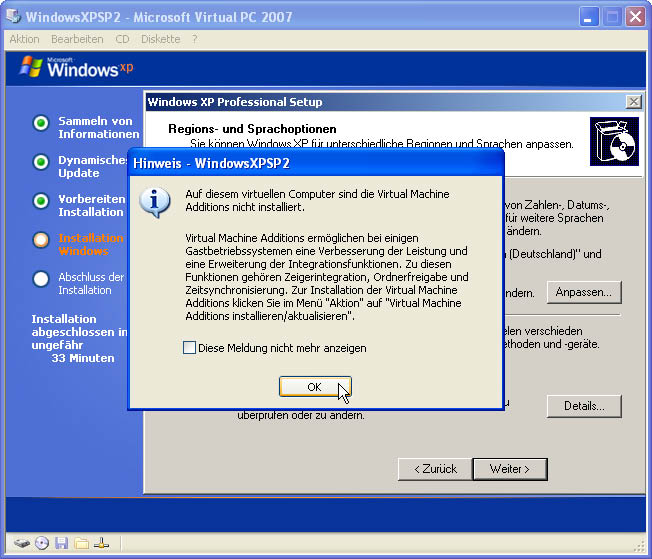
Task: Click the white 'Abschluss der Installation' step indicator
Action: click(x=41, y=279)
